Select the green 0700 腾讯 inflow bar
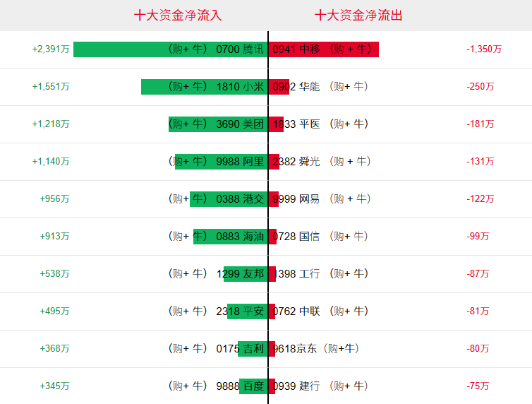The image size is (532, 404). coord(170,49)
